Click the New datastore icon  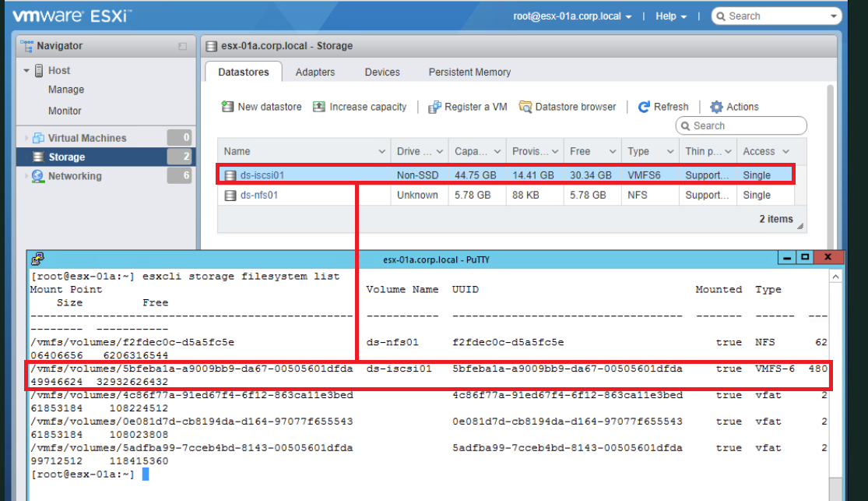coord(227,107)
